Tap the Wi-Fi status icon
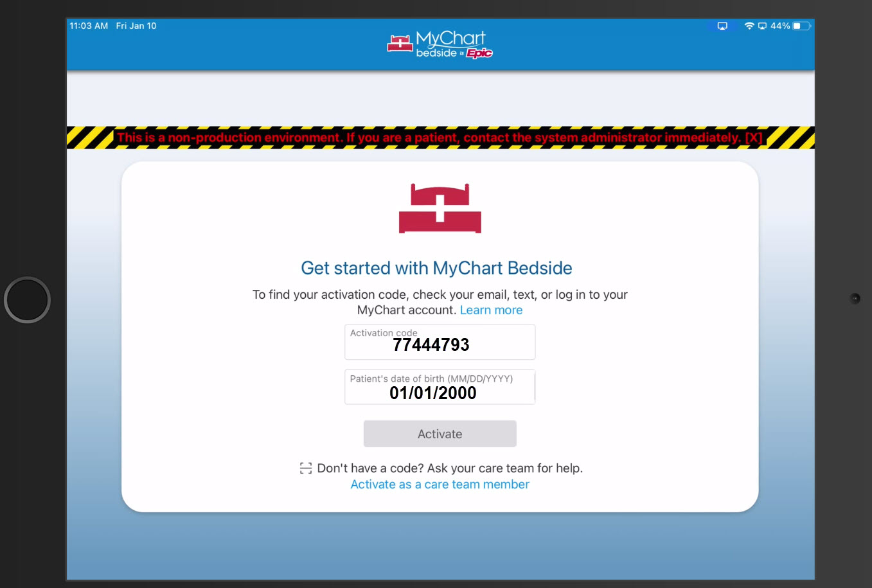Screen dimensions: 872x588 click(749, 26)
